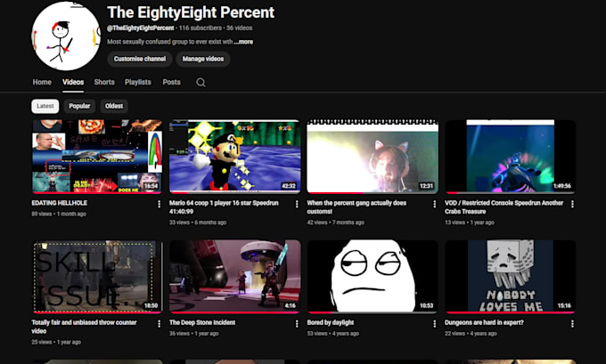Image resolution: width=606 pixels, height=364 pixels.
Task: Open three-dot menu for Dungeons are hard video
Action: [x=572, y=324]
